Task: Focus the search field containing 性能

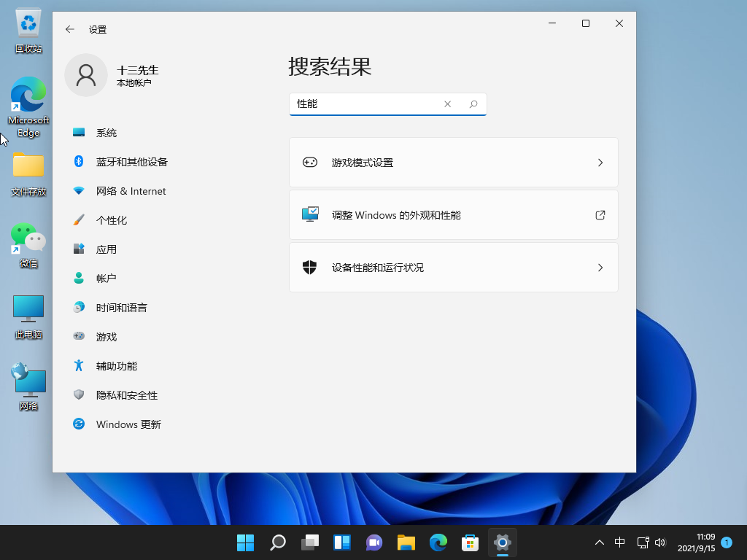Action: click(x=388, y=104)
